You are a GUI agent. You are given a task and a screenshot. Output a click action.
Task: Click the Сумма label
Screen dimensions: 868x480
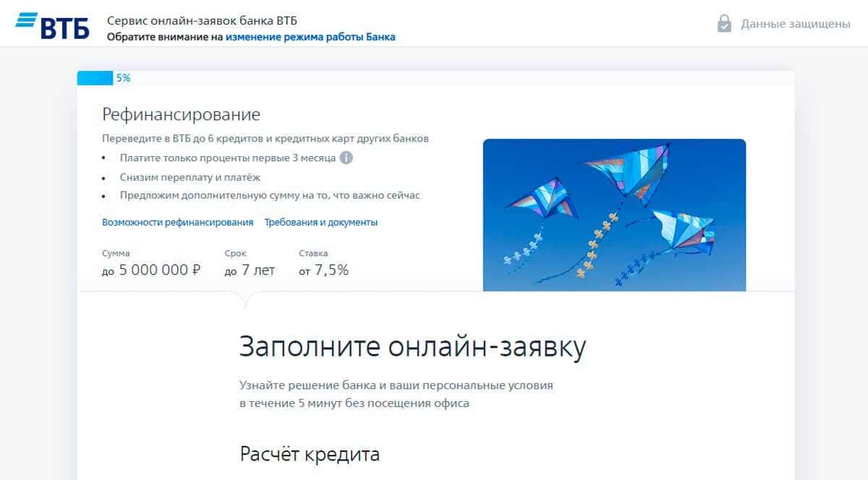pos(116,254)
